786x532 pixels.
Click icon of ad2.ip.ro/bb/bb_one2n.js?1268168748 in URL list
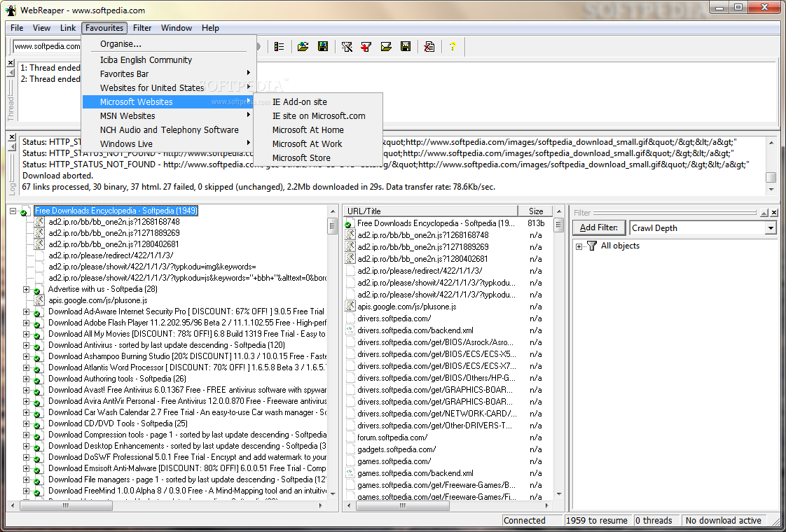coord(350,235)
